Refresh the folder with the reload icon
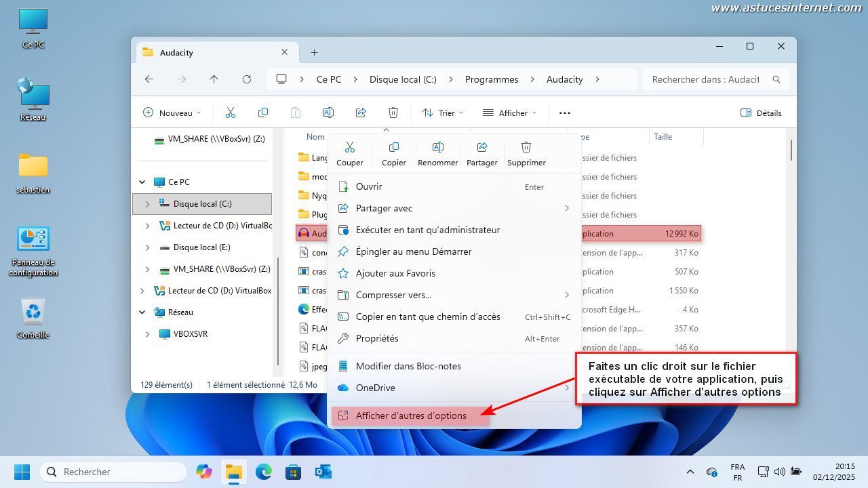 [x=247, y=79]
